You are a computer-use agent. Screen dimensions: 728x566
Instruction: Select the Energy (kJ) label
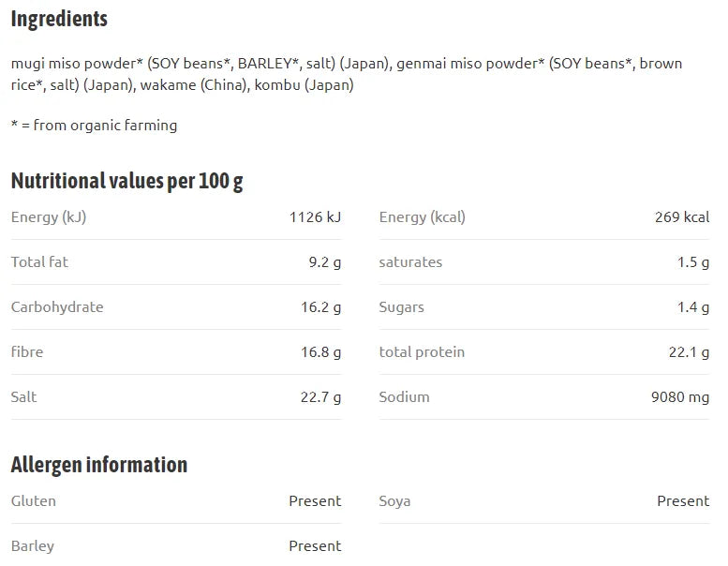[x=49, y=216]
